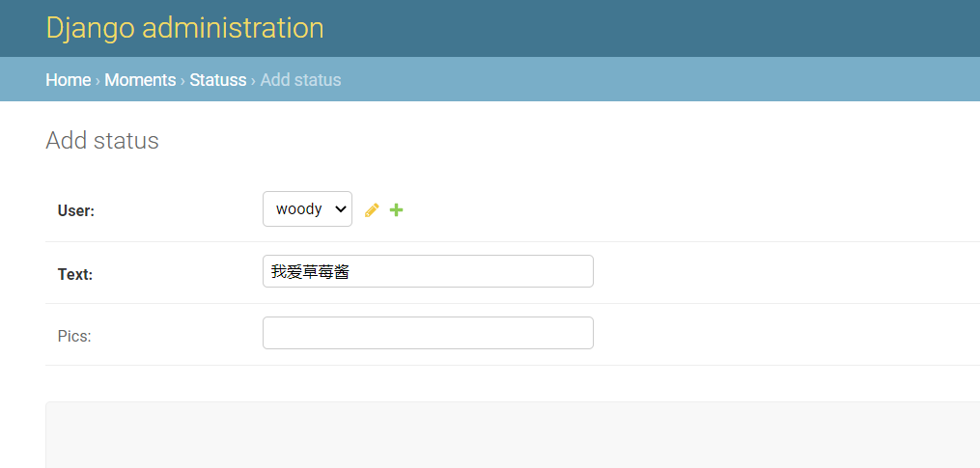Click the Text input field
Screen dimensions: 980x468
pos(428,271)
